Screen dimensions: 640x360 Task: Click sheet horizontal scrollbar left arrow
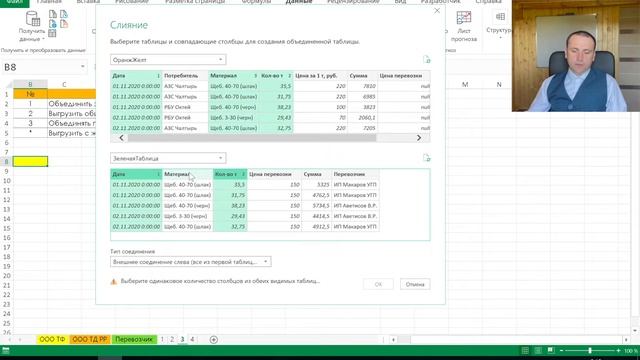pos(393,340)
